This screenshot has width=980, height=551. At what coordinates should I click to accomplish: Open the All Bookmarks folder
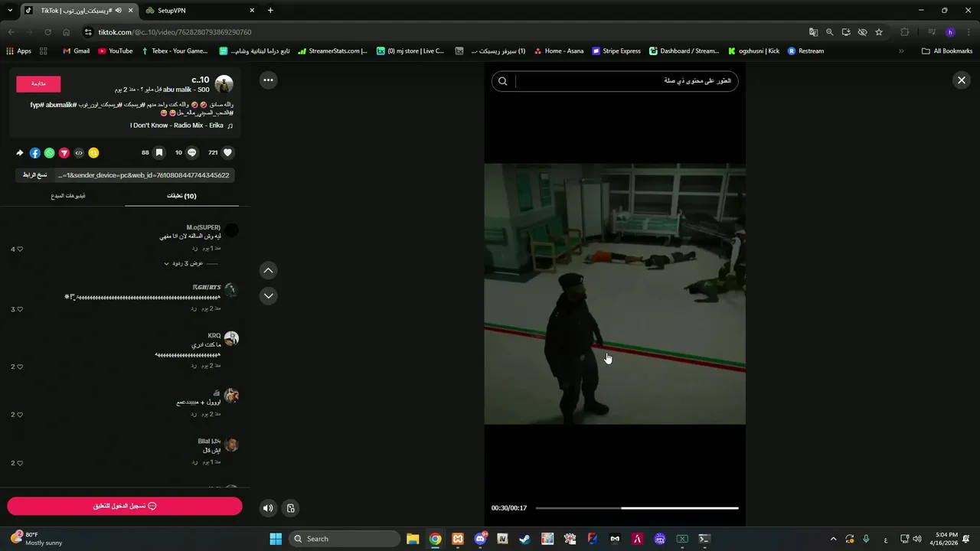point(947,51)
